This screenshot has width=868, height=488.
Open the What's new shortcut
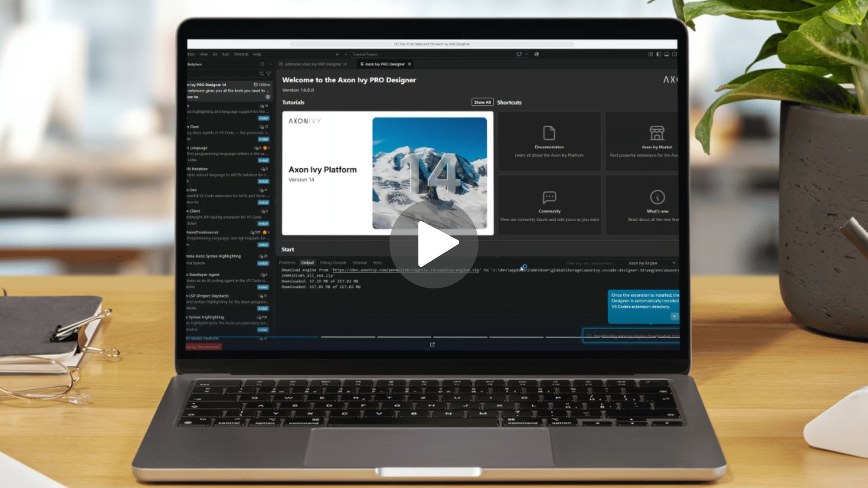coord(642,205)
